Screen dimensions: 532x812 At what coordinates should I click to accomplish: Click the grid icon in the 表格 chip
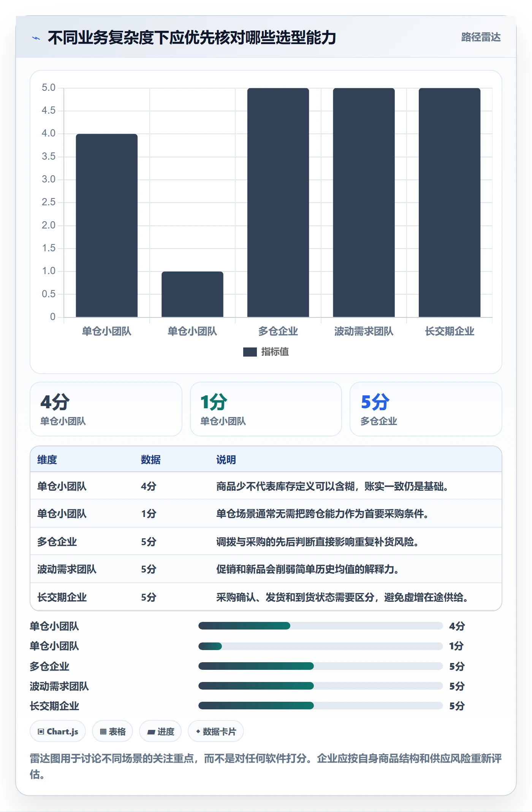pyautogui.click(x=103, y=732)
